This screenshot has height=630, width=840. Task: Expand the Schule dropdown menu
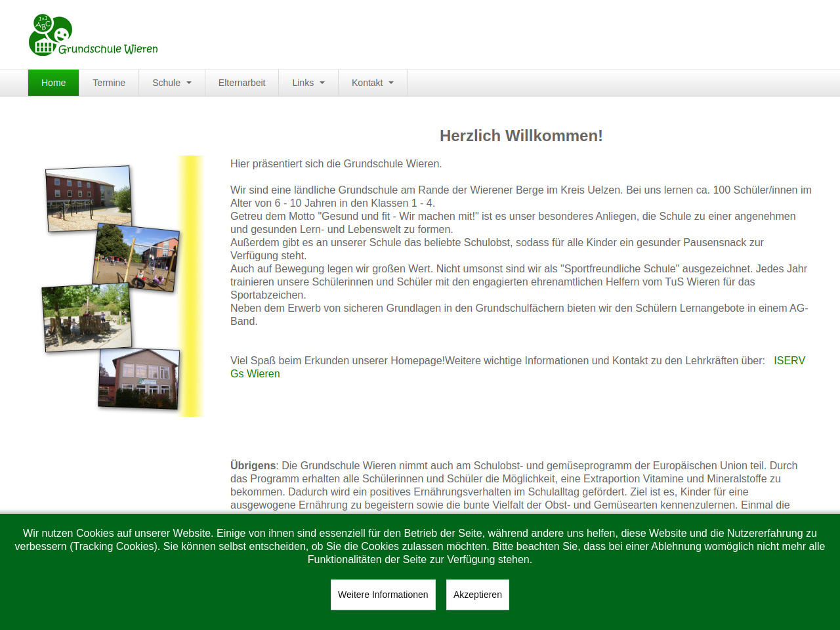point(171,83)
